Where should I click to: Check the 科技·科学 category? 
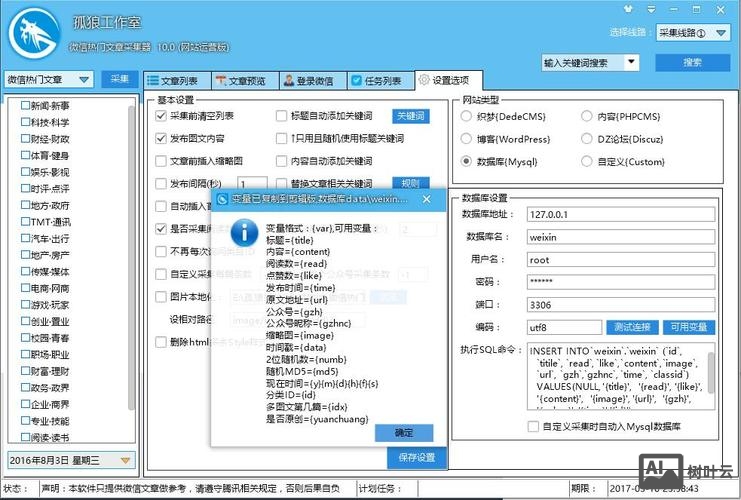[x=25, y=122]
